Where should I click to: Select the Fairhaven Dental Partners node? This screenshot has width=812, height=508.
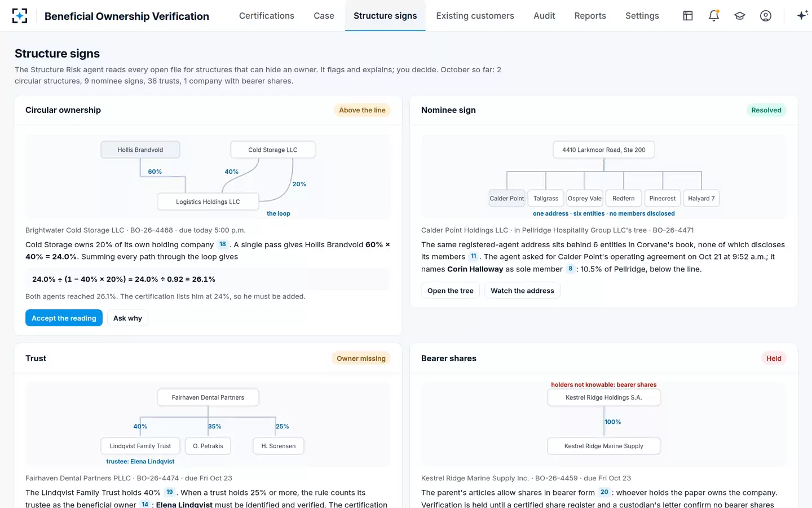(x=208, y=397)
